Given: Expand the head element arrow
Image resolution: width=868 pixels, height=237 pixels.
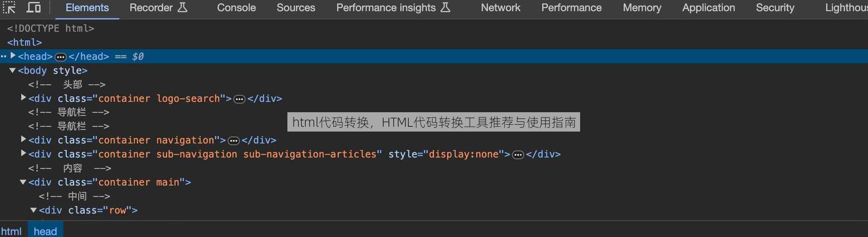Looking at the screenshot, I should 13,56.
